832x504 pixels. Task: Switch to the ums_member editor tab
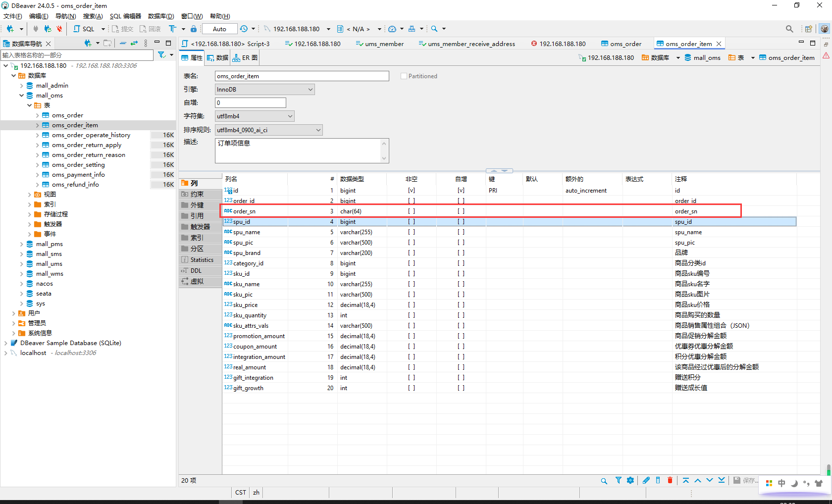click(x=380, y=44)
